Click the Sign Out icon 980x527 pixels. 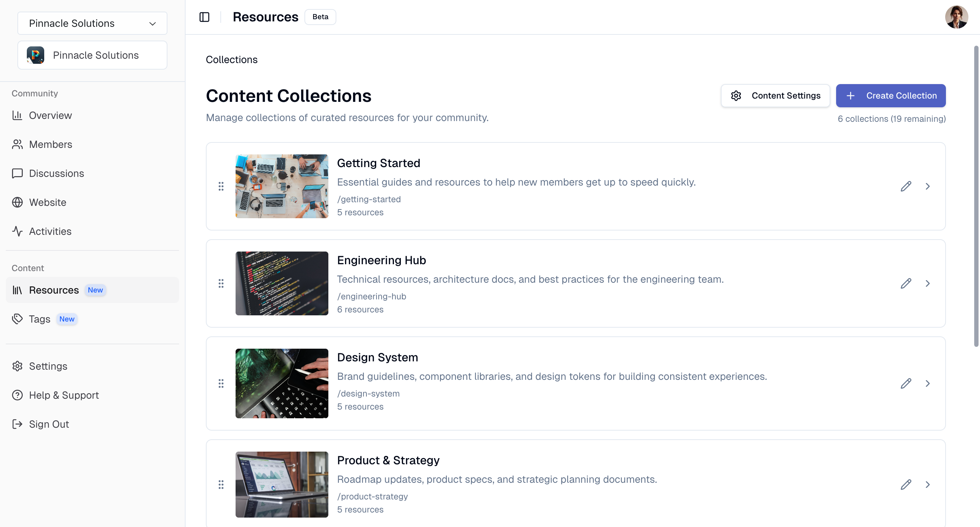point(18,424)
